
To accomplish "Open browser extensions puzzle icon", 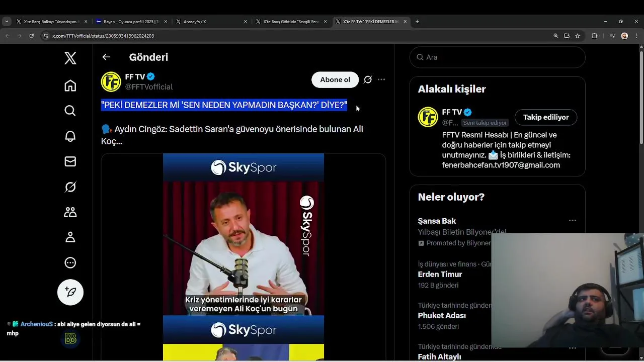I will [594, 36].
